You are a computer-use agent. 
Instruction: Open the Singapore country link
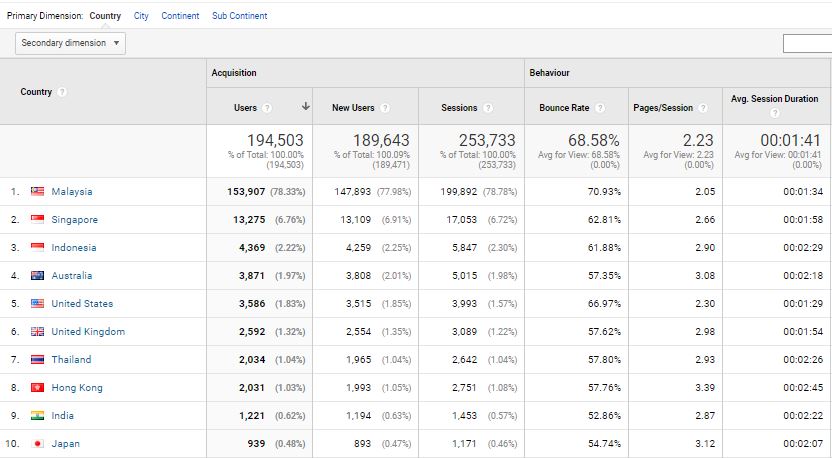[x=74, y=220]
